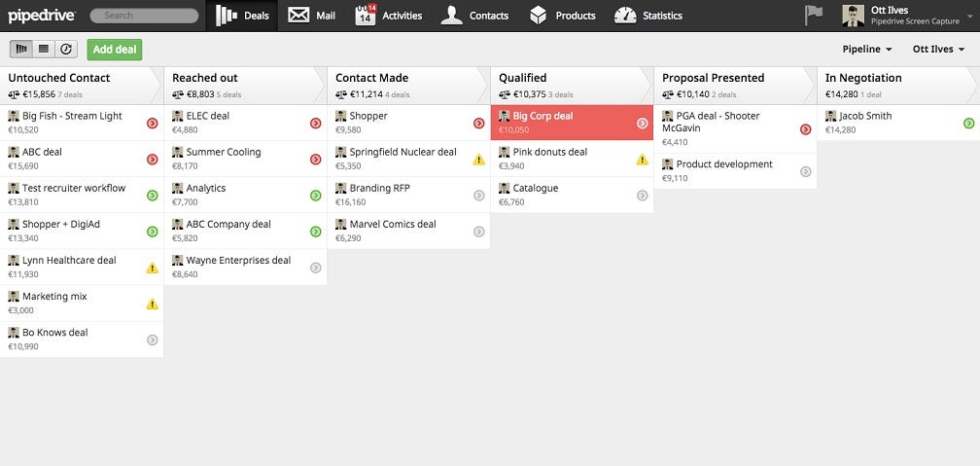Click activity icon on highlighted Big Corp deal
980x466 pixels.
[642, 124]
